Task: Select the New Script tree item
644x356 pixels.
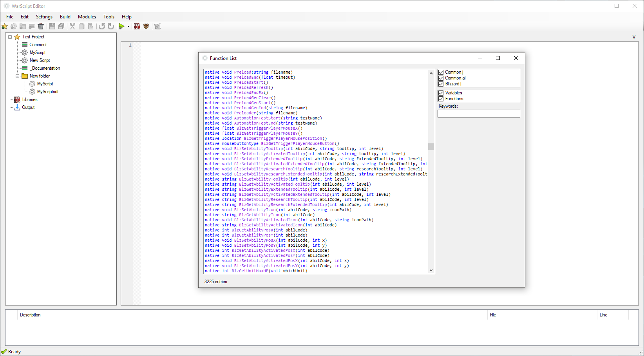Action: [40, 60]
